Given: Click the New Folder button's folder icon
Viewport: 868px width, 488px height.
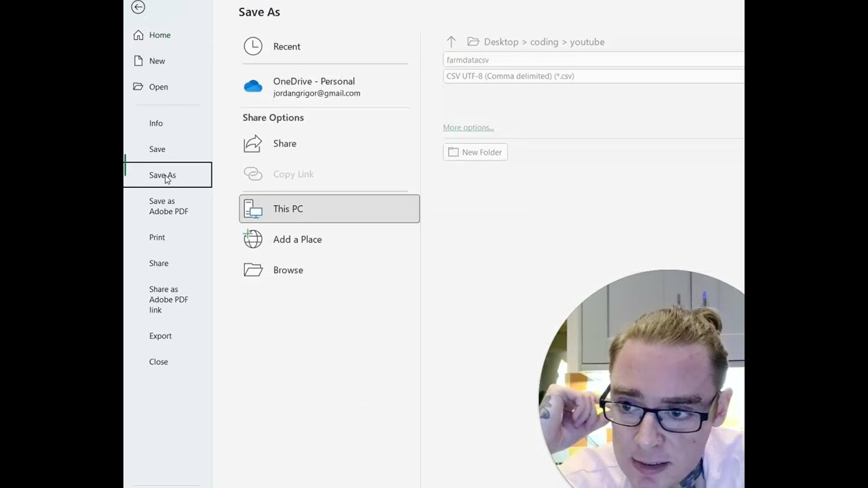Looking at the screenshot, I should [453, 152].
